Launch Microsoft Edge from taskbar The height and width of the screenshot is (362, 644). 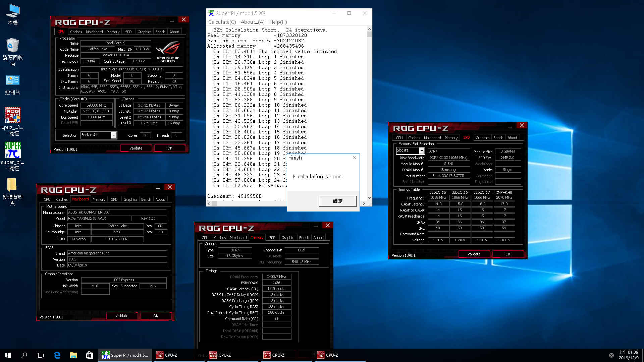coord(57,355)
